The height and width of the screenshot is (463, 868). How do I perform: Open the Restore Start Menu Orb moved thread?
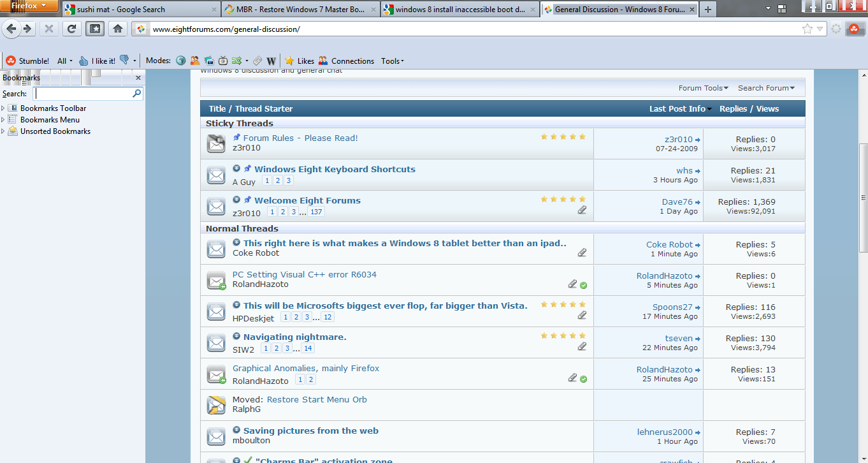[317, 399]
